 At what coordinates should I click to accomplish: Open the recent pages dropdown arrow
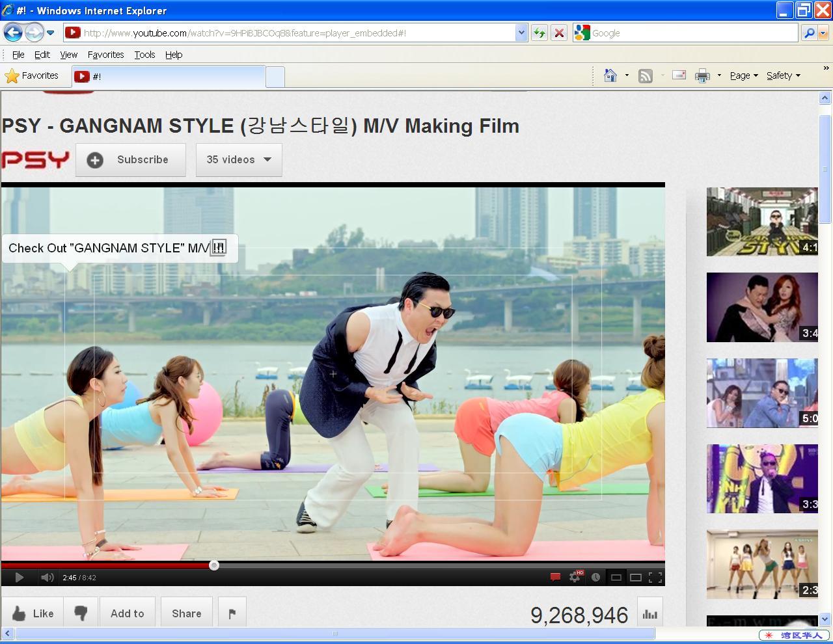pyautogui.click(x=50, y=33)
